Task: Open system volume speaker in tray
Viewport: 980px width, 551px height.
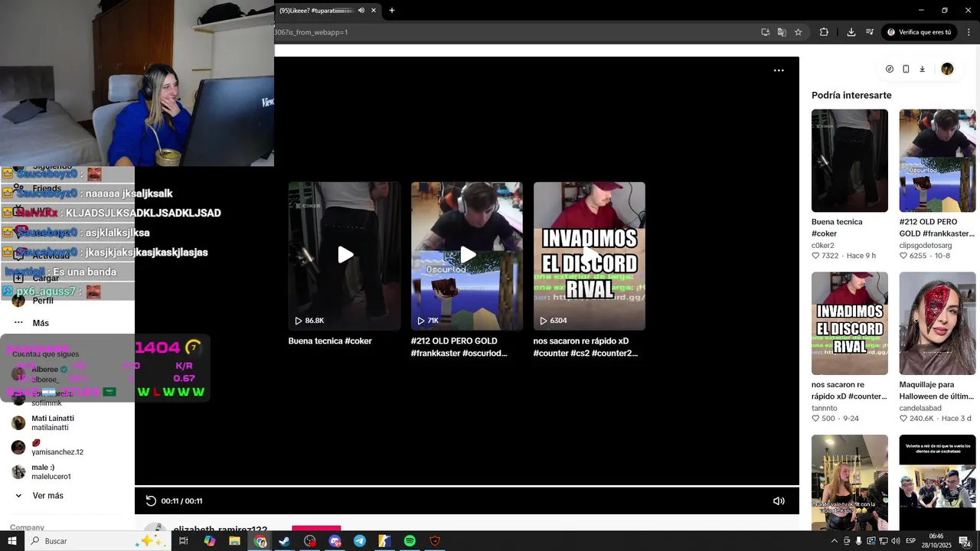Action: (895, 541)
